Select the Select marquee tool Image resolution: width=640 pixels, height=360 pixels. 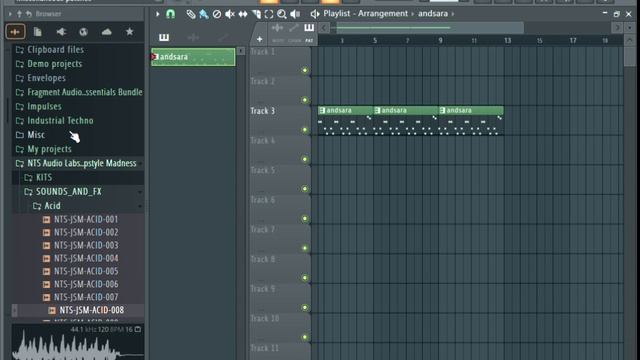(x=269, y=14)
